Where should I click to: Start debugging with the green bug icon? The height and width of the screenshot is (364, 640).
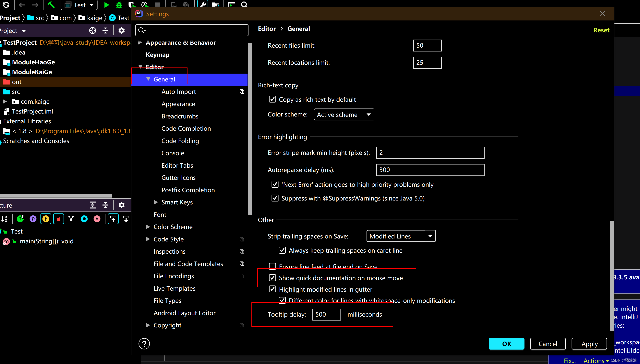(119, 5)
